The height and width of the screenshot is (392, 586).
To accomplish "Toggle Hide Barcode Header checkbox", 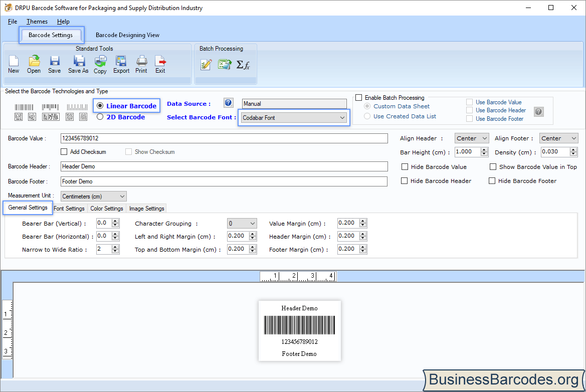I will pyautogui.click(x=404, y=181).
